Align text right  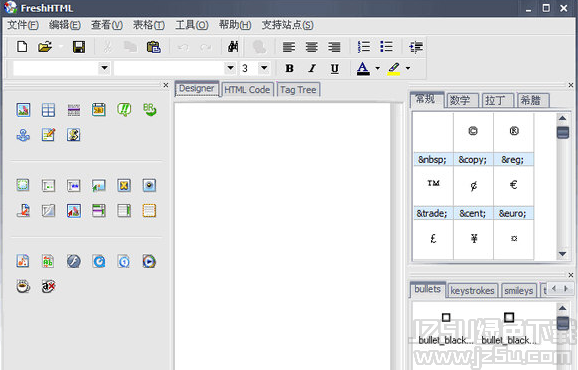[334, 47]
